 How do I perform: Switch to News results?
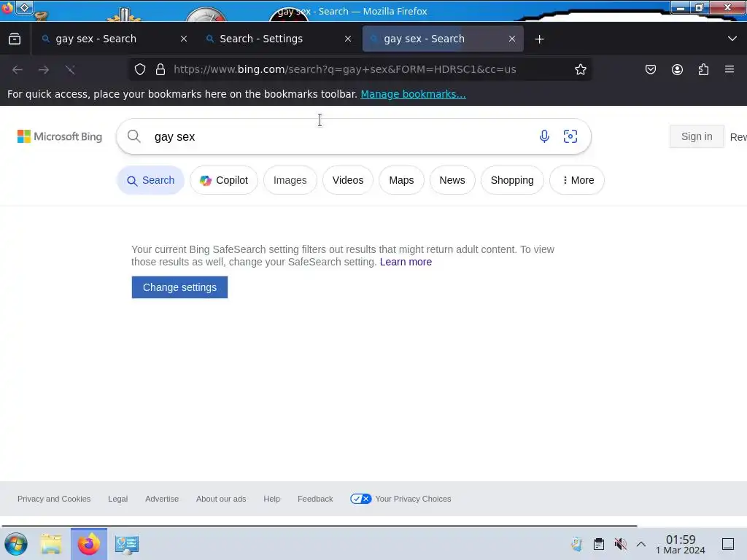point(452,180)
